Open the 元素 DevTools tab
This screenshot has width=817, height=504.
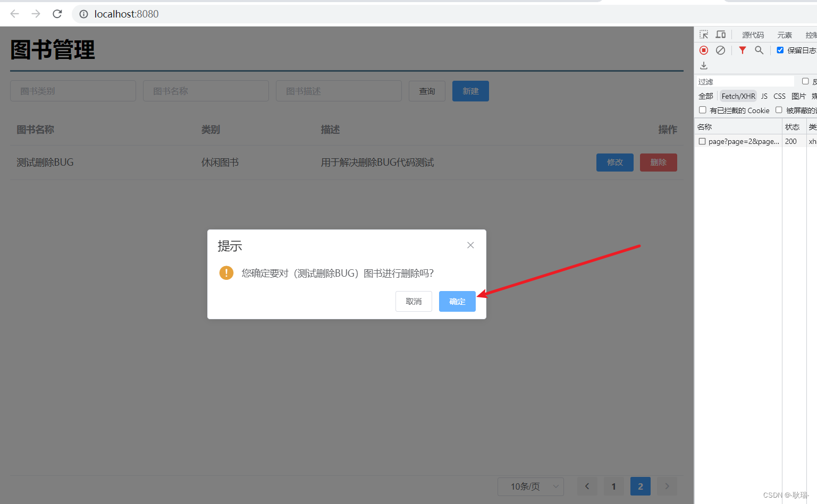click(785, 35)
